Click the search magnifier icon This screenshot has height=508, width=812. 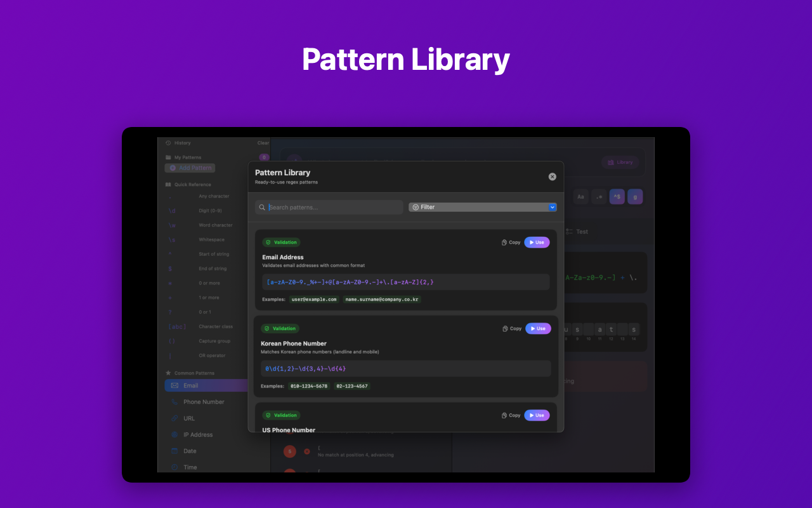(x=262, y=207)
